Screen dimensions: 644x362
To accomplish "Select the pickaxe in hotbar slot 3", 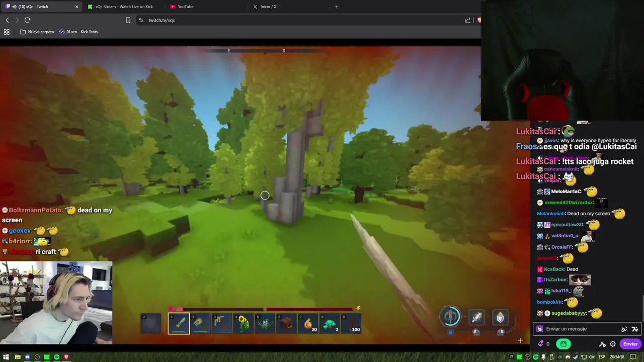I will [222, 323].
